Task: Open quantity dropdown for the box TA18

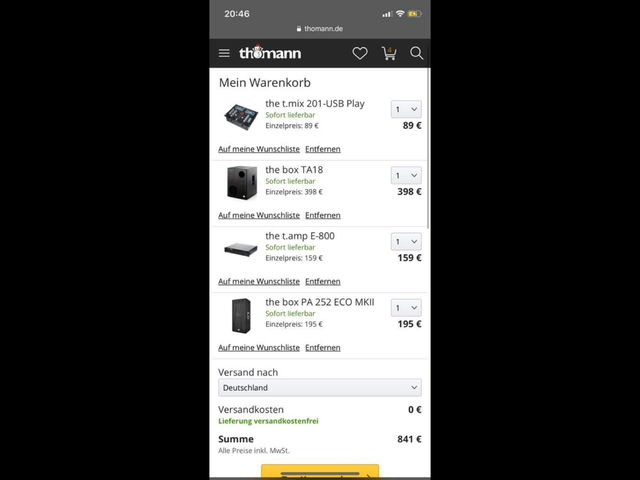Action: coord(406,175)
